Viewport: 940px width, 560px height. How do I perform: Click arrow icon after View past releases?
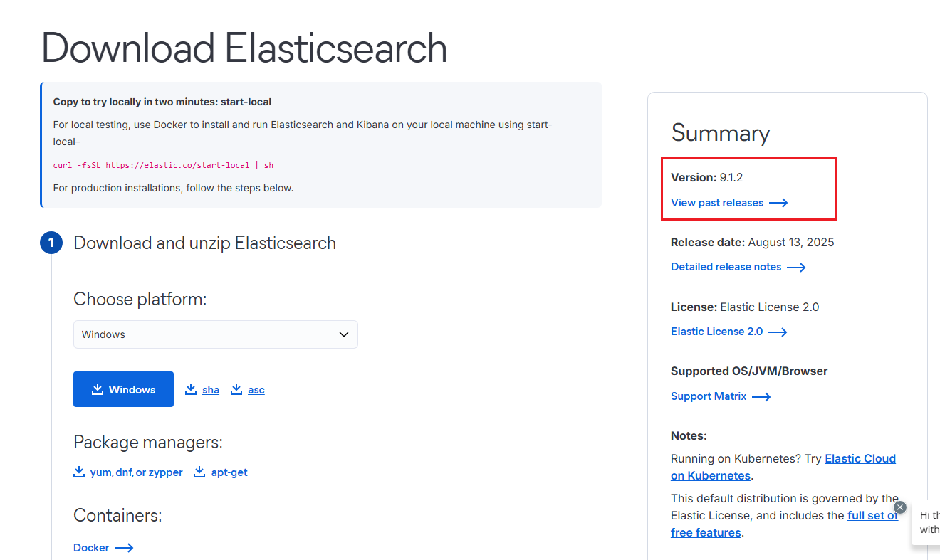[778, 203]
